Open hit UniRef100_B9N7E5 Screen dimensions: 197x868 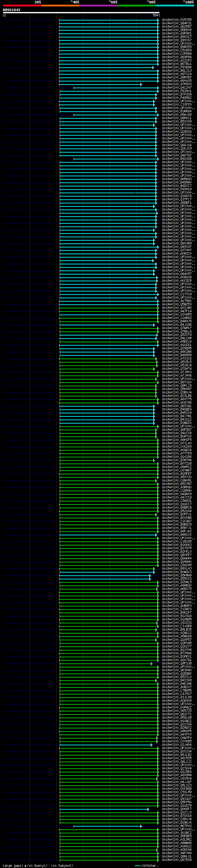(x=177, y=47)
